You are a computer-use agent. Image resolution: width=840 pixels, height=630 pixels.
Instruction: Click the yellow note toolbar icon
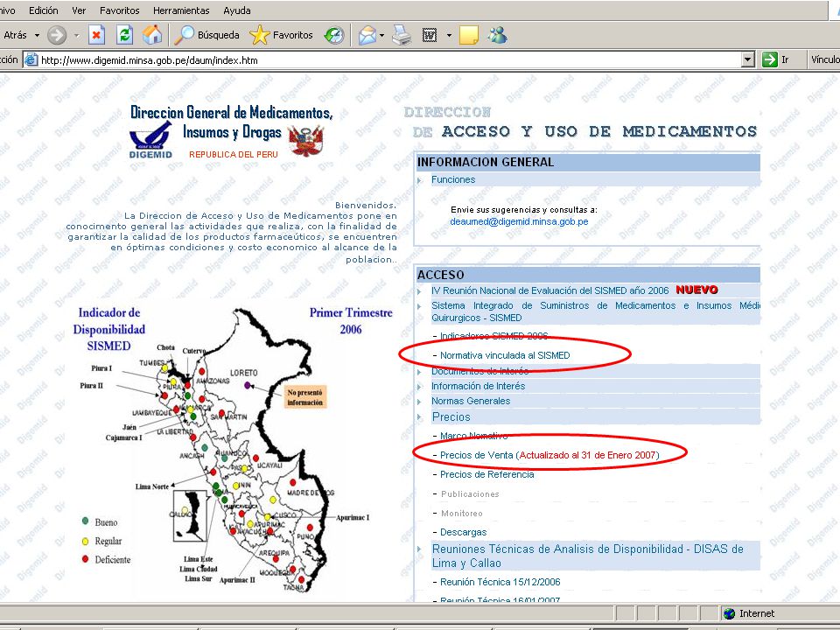point(468,35)
